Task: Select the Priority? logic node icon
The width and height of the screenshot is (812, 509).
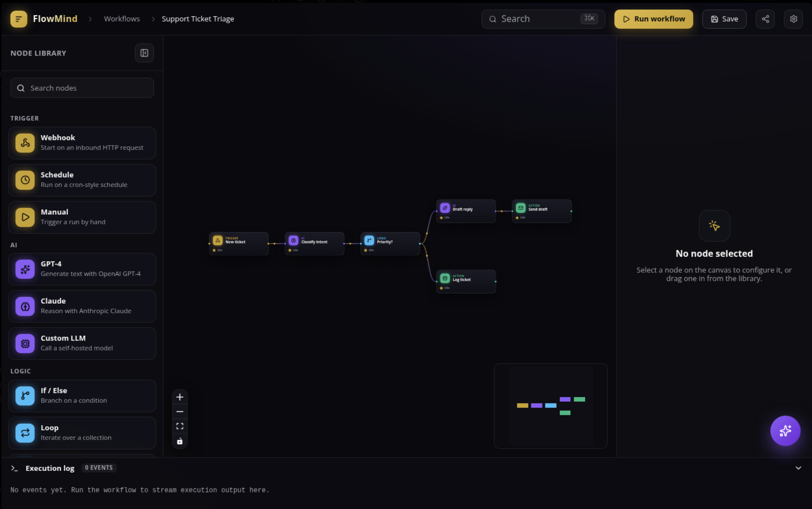Action: [x=369, y=241]
